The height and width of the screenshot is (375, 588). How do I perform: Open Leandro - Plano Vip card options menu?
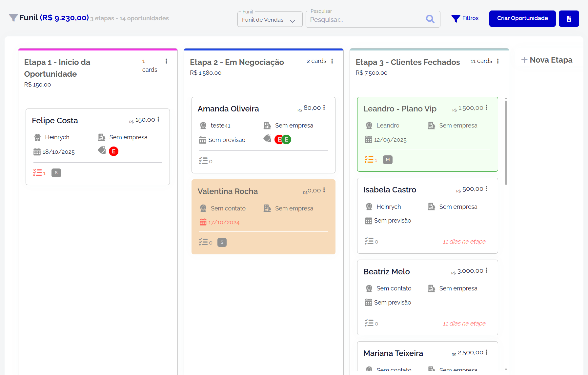487,108
